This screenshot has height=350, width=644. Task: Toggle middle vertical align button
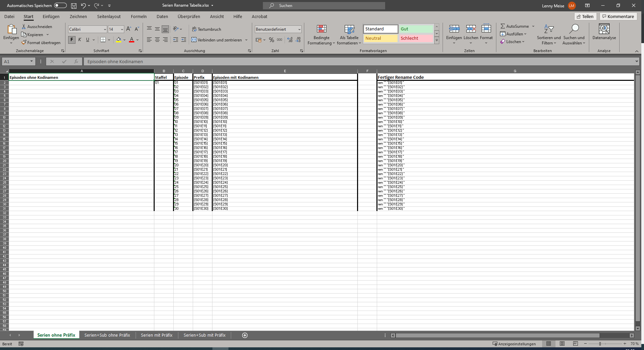(x=157, y=29)
